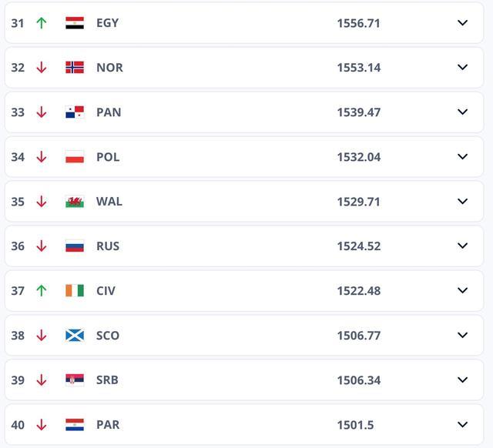Show more details for SCO row
The image size is (493, 448).
click(x=462, y=336)
